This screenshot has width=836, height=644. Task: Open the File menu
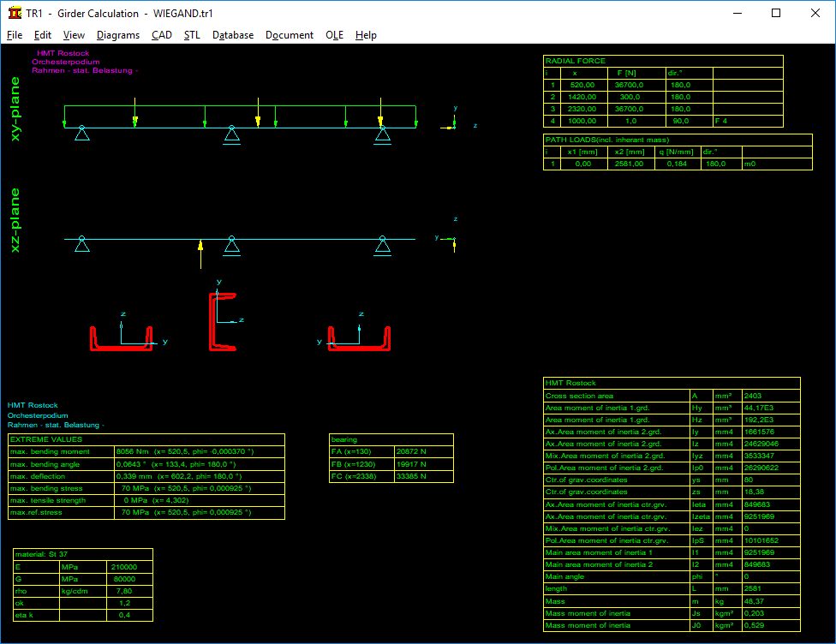tap(15, 35)
